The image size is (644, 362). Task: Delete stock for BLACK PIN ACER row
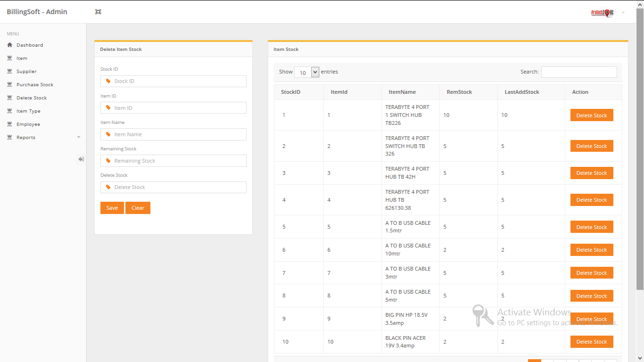click(x=591, y=342)
